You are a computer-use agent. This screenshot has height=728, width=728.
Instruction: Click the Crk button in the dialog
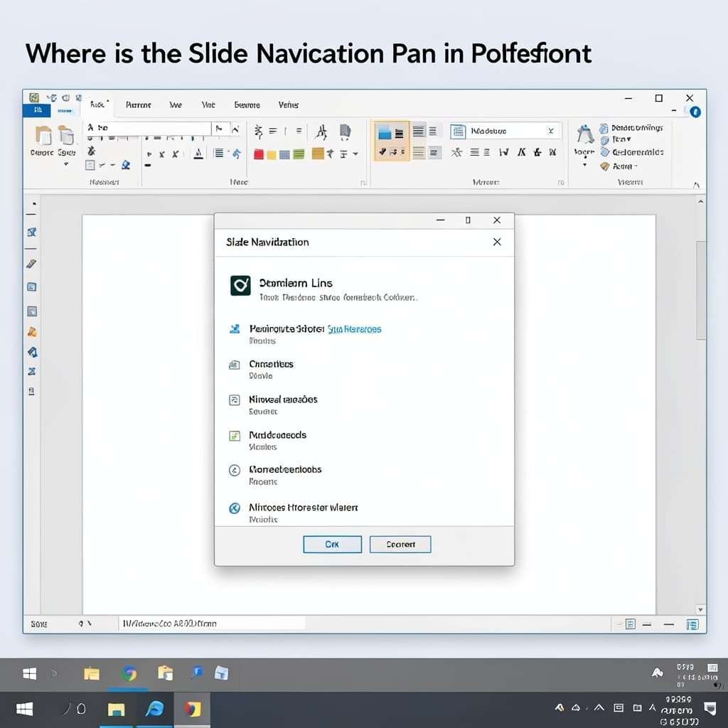333,544
